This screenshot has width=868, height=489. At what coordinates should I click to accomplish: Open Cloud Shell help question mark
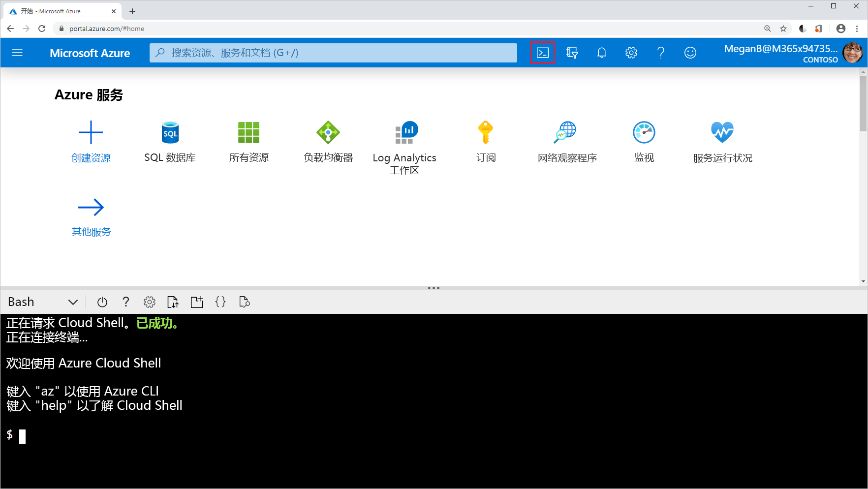click(x=126, y=302)
